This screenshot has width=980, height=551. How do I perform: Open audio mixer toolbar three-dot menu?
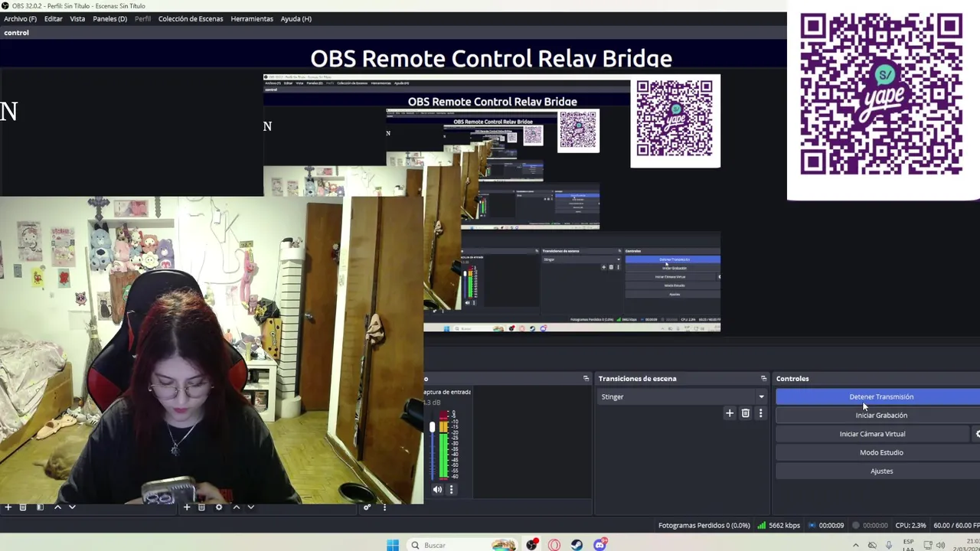(384, 507)
